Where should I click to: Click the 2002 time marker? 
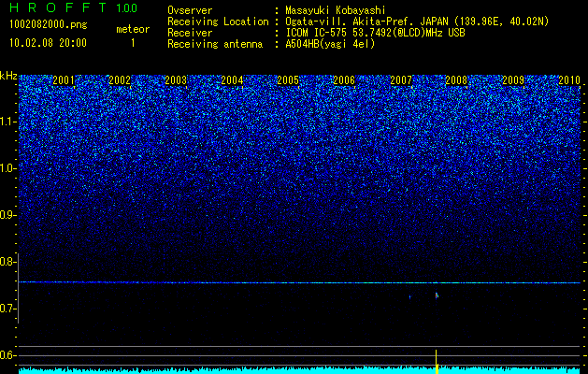coord(120,80)
